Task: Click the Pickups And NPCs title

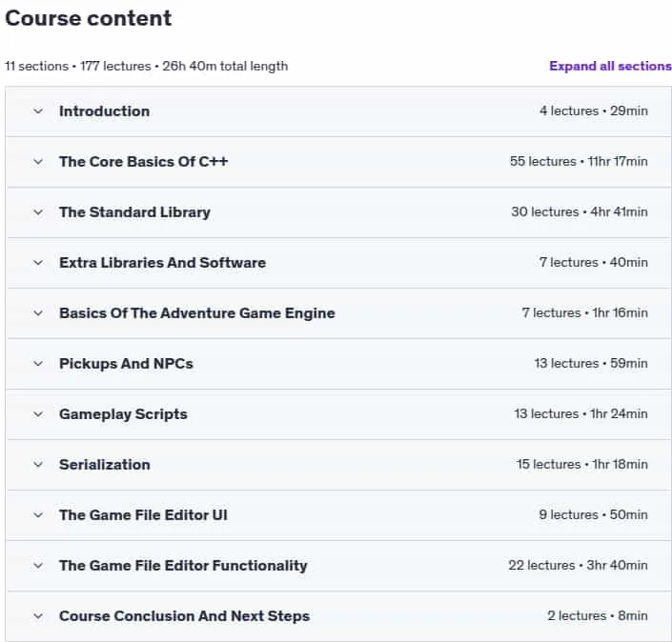Action: coord(126,364)
